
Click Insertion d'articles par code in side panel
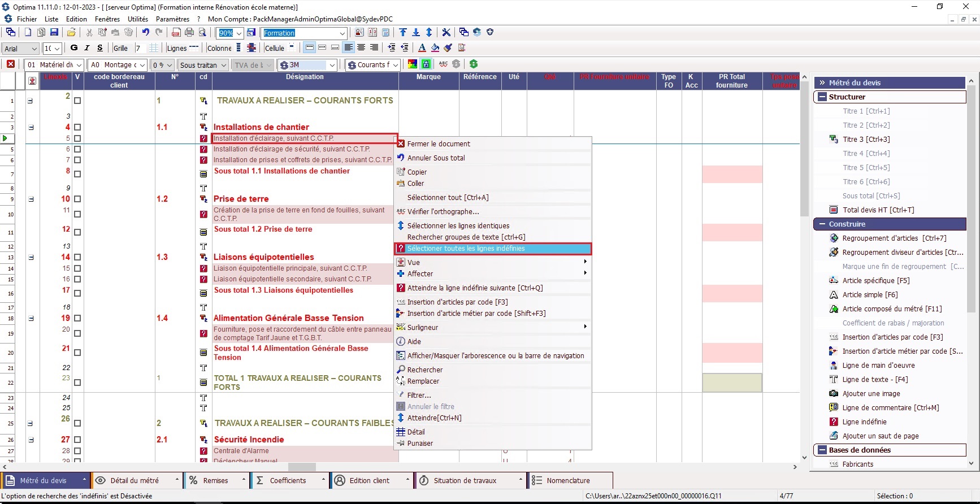pyautogui.click(x=892, y=337)
